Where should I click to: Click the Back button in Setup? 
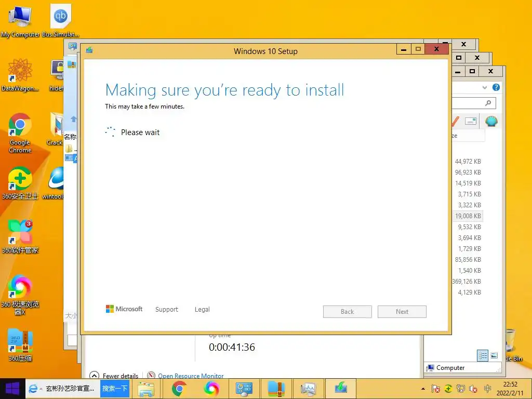[348, 312]
